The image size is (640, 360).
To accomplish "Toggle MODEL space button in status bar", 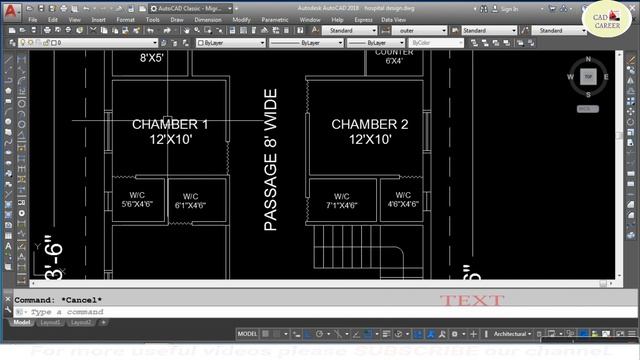I will coord(247,334).
